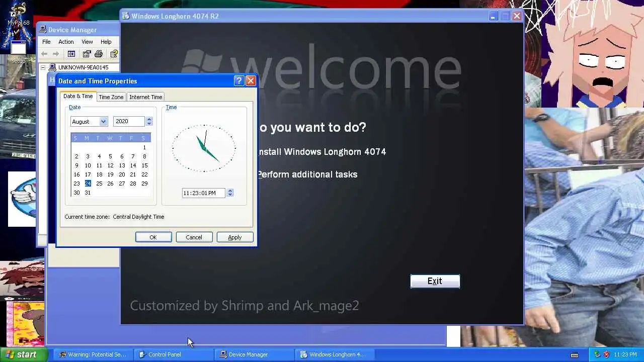The image size is (644, 362).
Task: Click the taskbar clock showing 11:23 PM
Action: pos(625,354)
